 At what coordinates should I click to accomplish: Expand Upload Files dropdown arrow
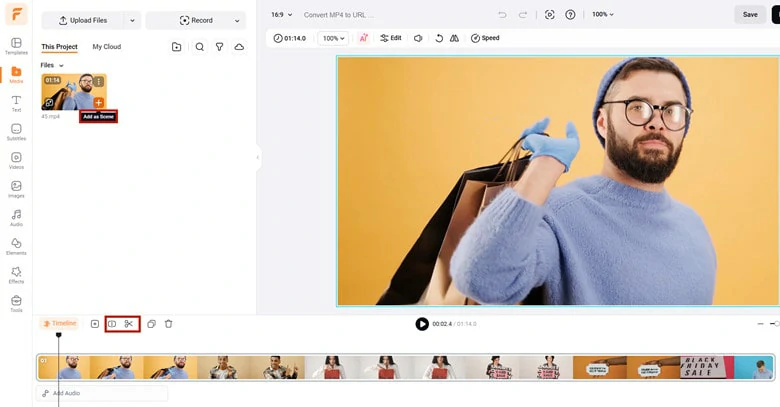coord(132,20)
